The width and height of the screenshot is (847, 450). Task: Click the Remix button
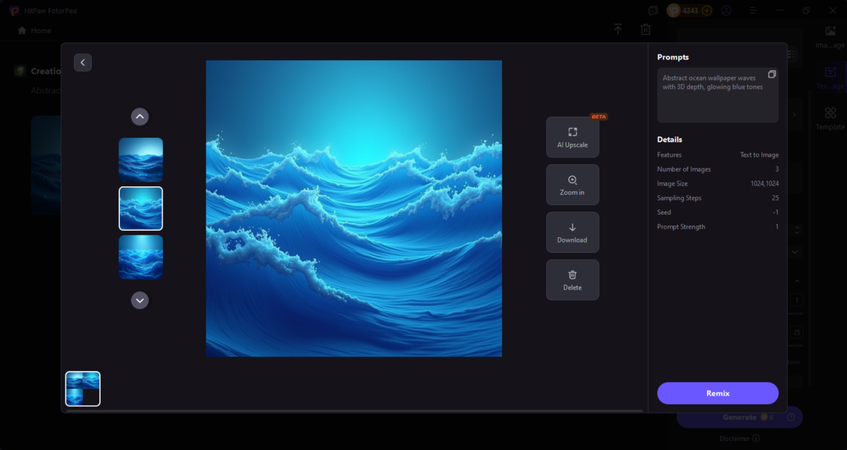pos(717,393)
